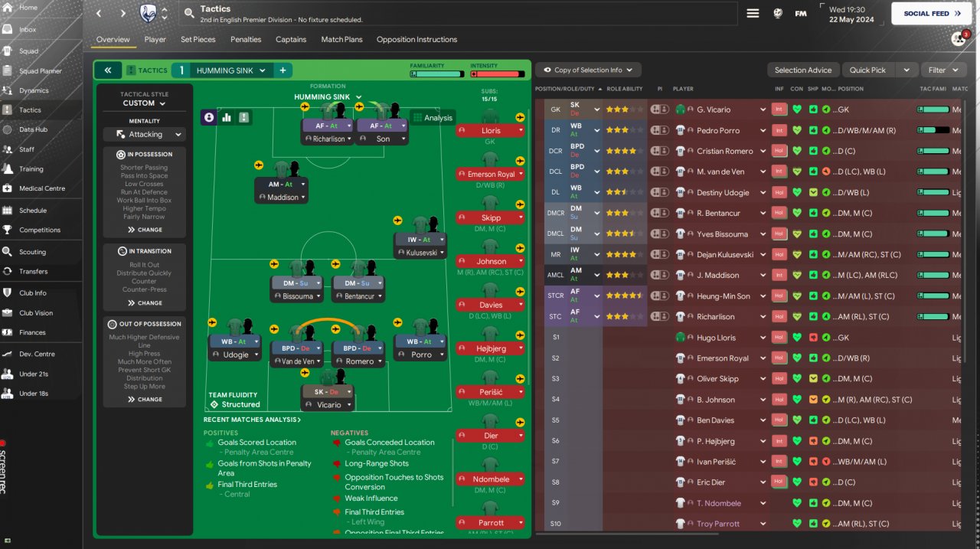This screenshot has width=980, height=549.
Task: Switch to the Player tab
Action: click(x=155, y=39)
